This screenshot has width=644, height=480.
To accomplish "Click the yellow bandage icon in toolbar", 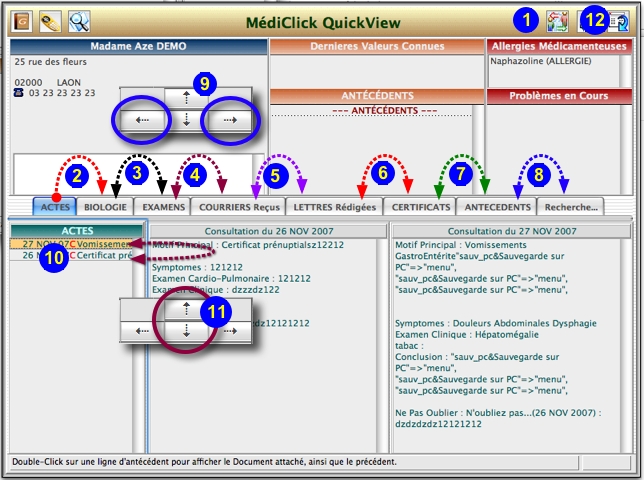I will point(50,21).
